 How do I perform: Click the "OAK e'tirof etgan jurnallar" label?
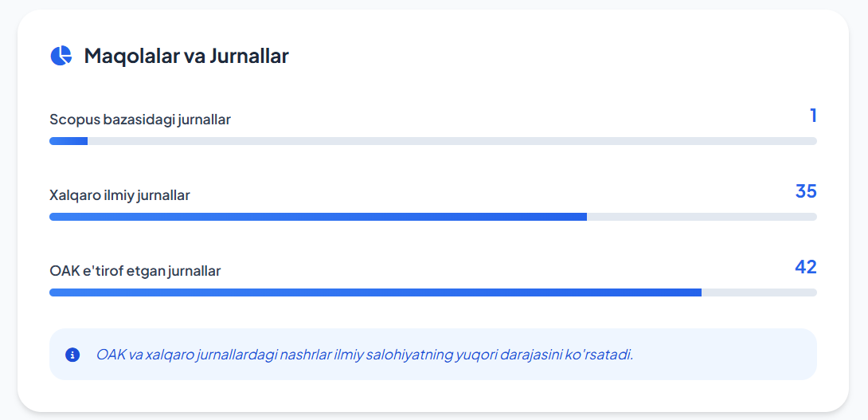point(135,271)
